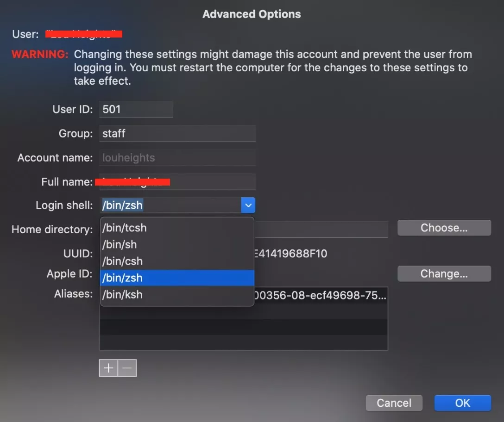Click the Account name field louheights

pyautogui.click(x=177, y=158)
